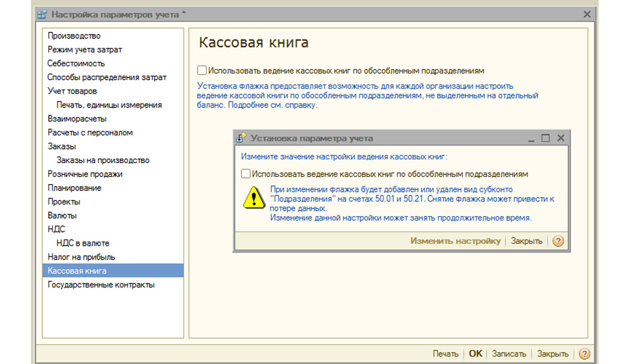Open the Производство settings section

[x=74, y=36]
